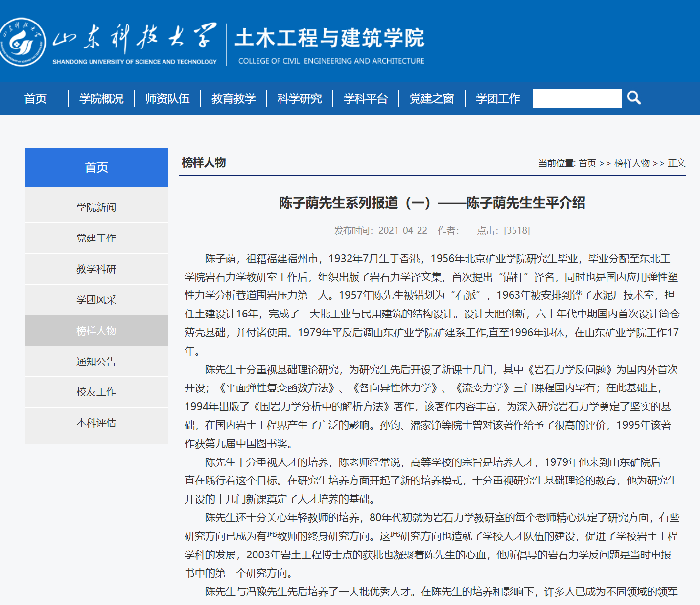Select the highlighted 榜样人物 sidebar item
The height and width of the screenshot is (605, 700).
[x=96, y=331]
